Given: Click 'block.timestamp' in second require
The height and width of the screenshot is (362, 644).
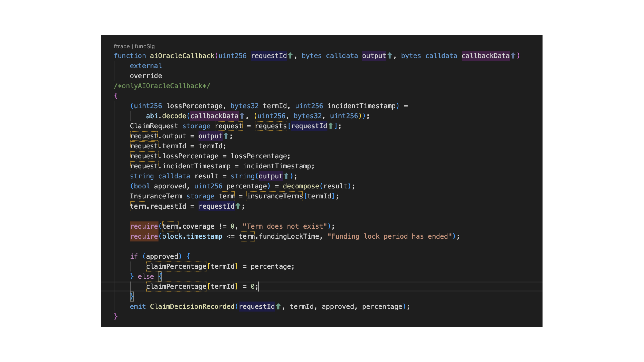Looking at the screenshot, I should point(192,236).
